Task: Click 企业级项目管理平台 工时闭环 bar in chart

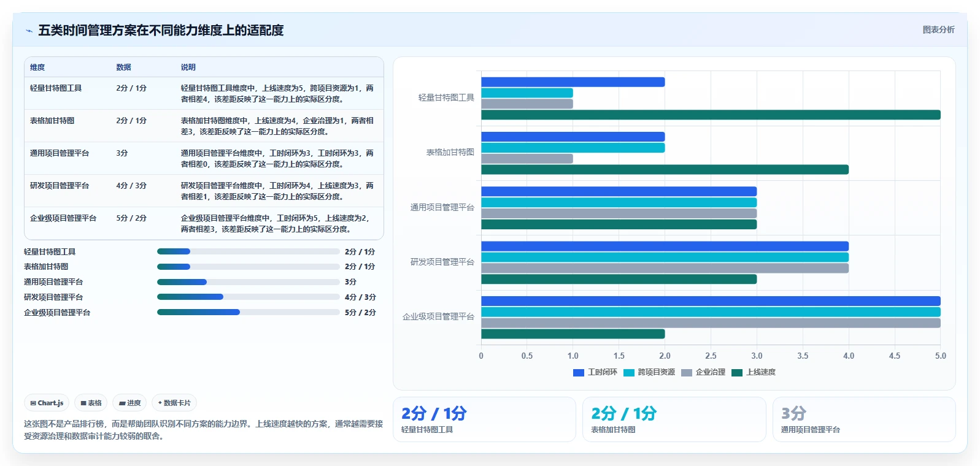Action: (711, 301)
